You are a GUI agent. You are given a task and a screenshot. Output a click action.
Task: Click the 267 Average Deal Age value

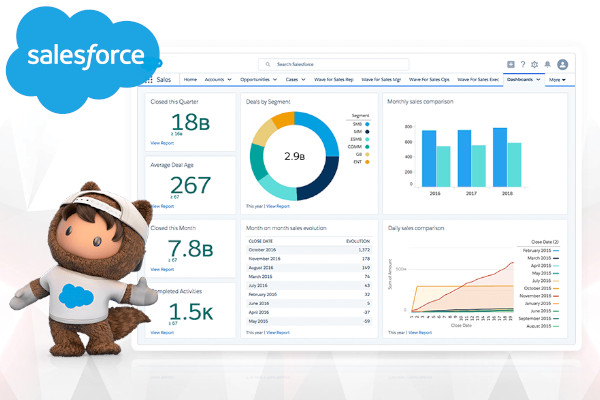coord(190,185)
